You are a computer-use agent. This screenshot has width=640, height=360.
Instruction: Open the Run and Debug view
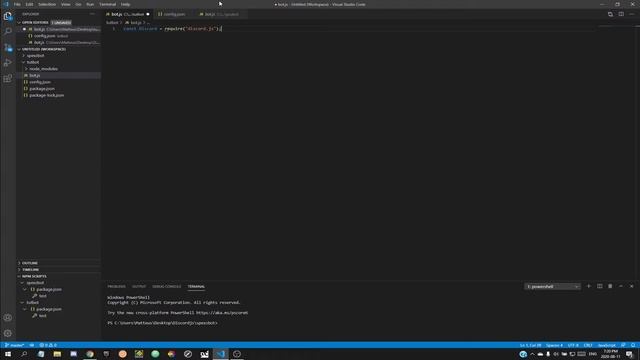[8, 63]
